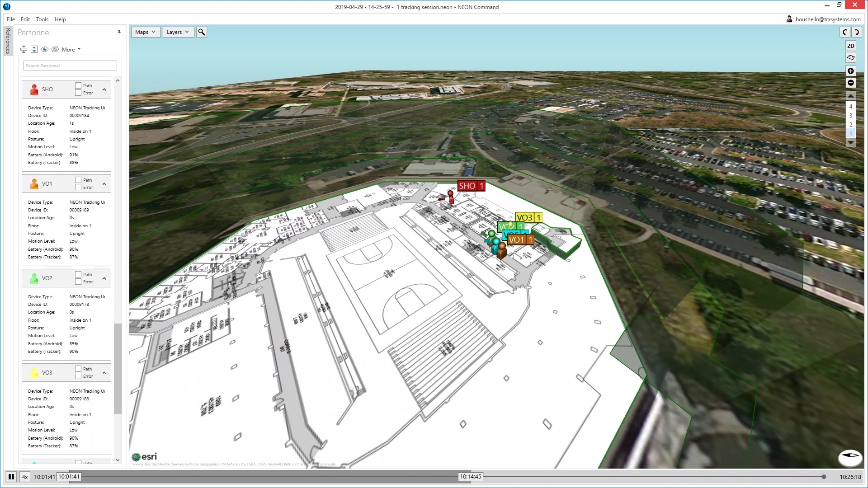Open the References side tab
Image resolution: width=868 pixels, height=488 pixels.
(8, 41)
